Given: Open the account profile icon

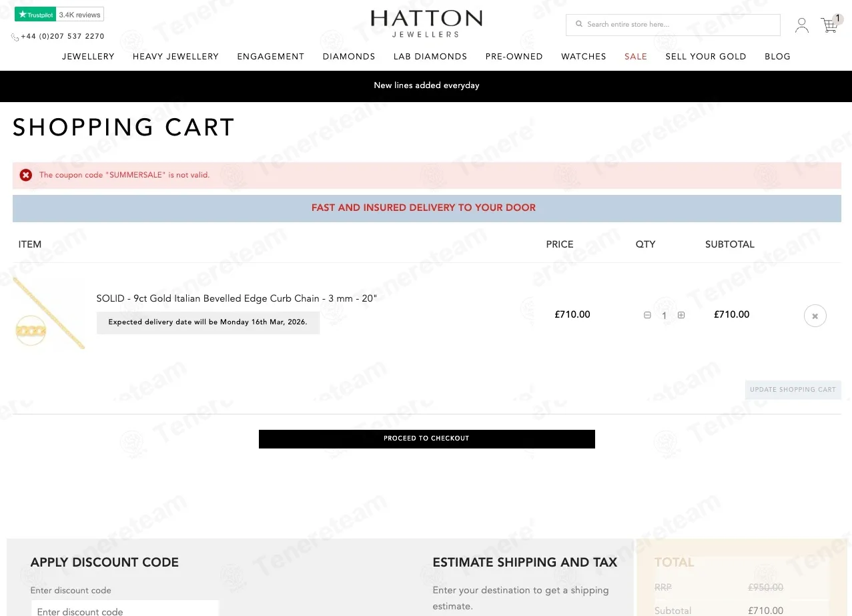Looking at the screenshot, I should click(802, 25).
